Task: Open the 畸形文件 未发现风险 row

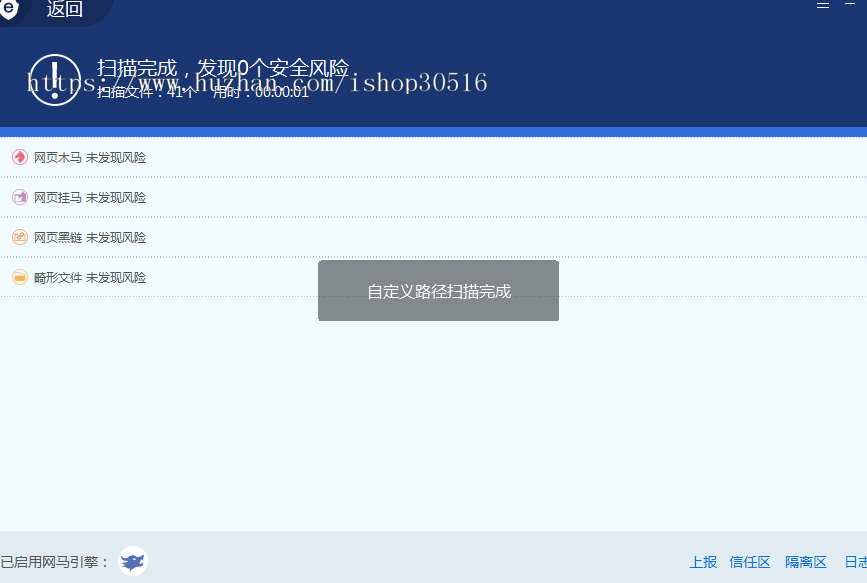Action: (x=434, y=277)
